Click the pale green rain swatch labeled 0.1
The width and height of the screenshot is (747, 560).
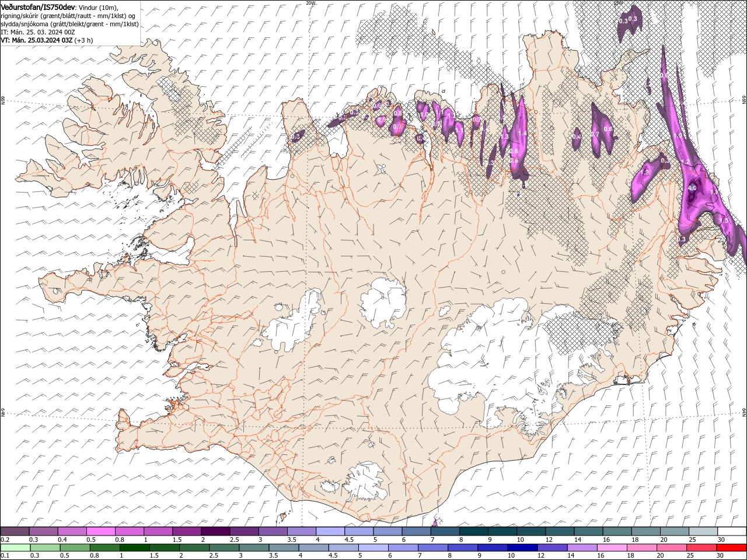[16, 547]
